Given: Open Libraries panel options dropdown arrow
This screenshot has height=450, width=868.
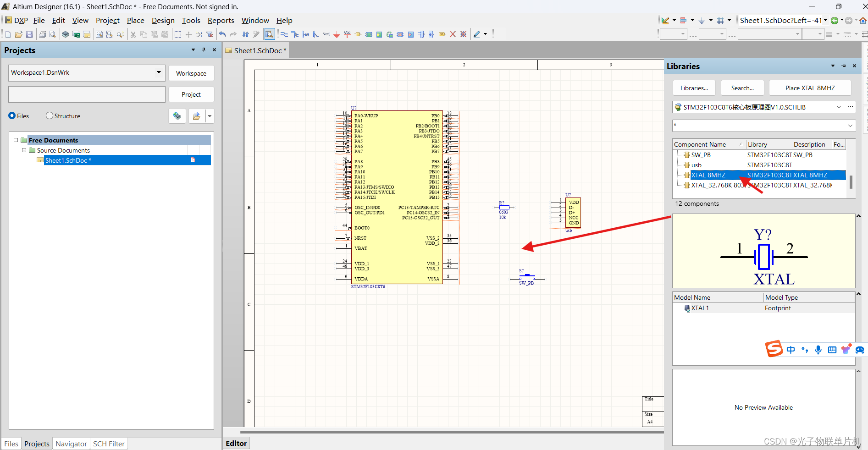Looking at the screenshot, I should [833, 66].
